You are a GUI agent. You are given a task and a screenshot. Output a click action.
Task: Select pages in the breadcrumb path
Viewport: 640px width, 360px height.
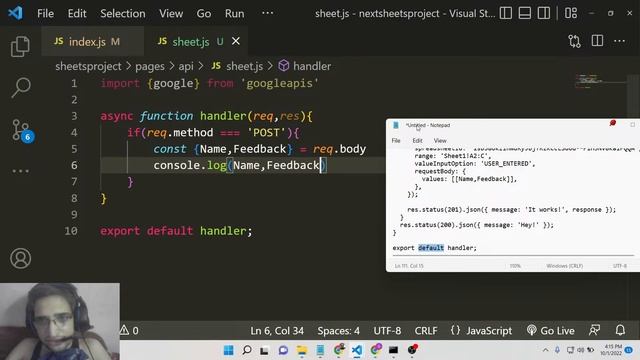(x=150, y=66)
